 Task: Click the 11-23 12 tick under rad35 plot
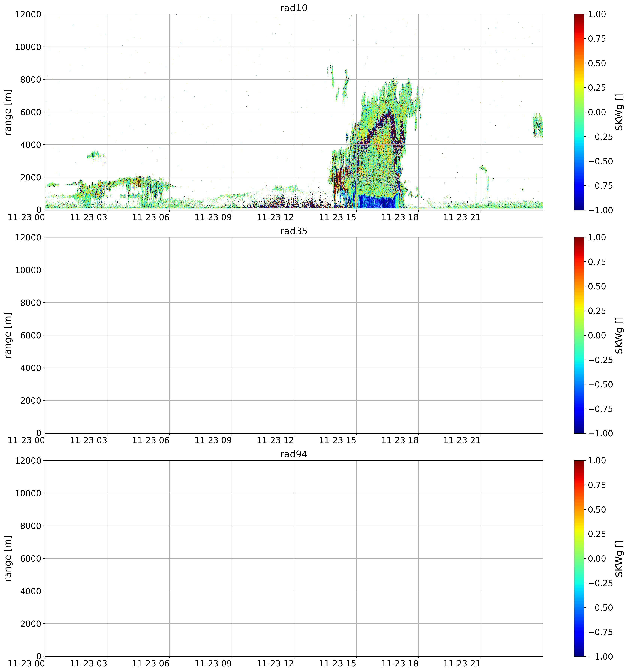pos(276,440)
